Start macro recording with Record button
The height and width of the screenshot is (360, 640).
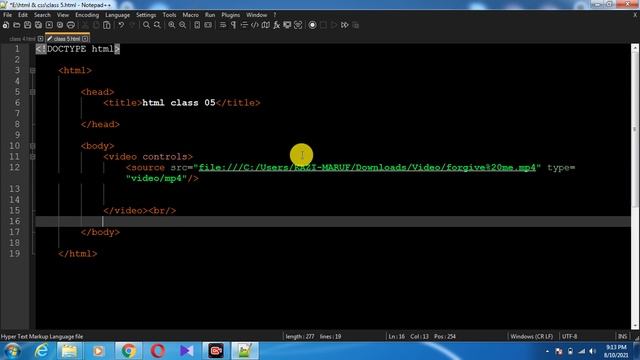point(312,25)
